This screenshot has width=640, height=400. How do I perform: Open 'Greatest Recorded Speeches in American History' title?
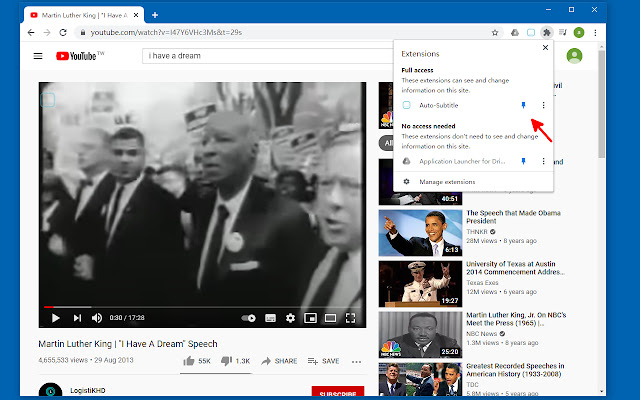tap(515, 370)
